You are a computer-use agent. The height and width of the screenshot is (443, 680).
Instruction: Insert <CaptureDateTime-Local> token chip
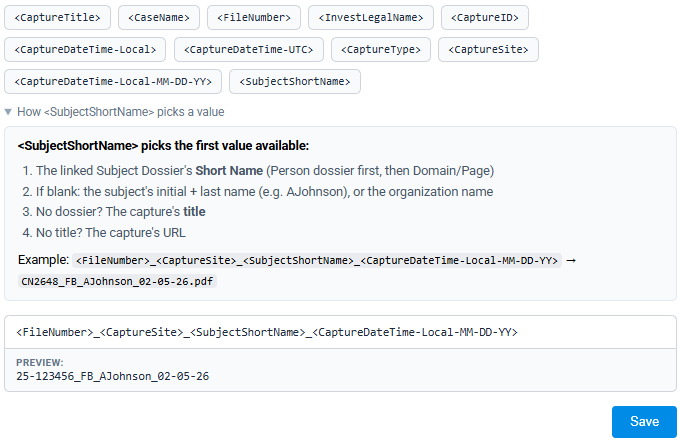point(85,50)
